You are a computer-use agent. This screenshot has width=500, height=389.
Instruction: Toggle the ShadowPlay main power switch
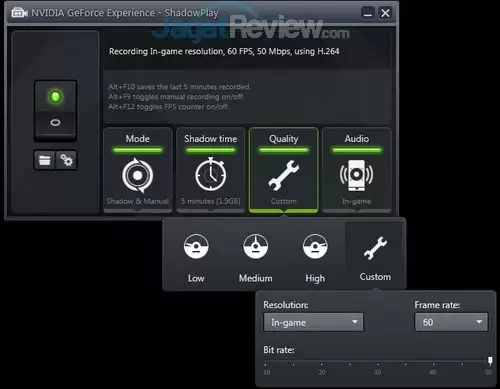(x=55, y=110)
